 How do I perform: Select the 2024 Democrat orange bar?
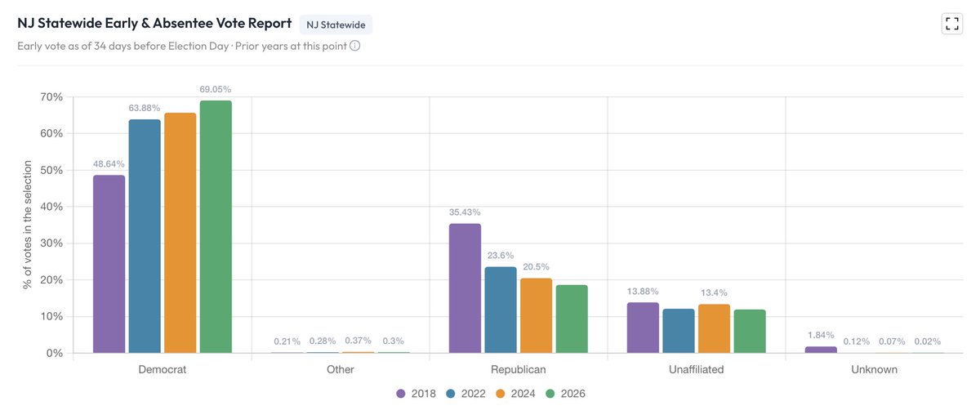click(x=180, y=233)
